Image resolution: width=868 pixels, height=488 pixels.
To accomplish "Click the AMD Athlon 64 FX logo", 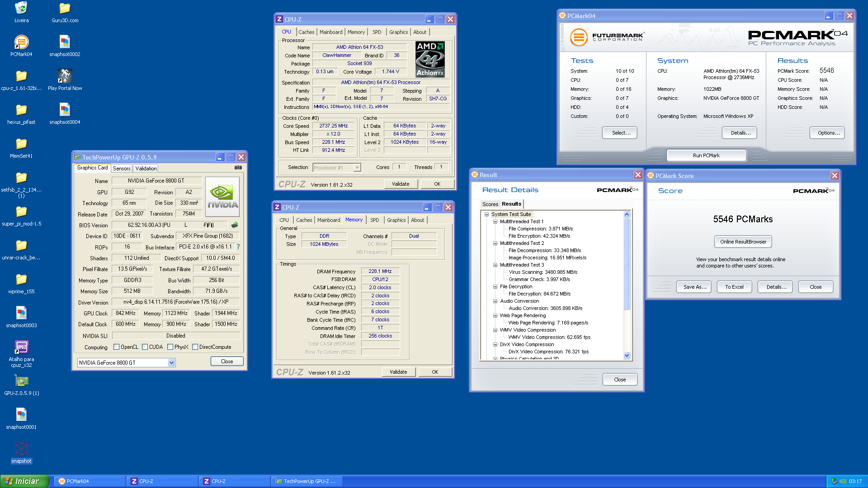I will point(430,59).
